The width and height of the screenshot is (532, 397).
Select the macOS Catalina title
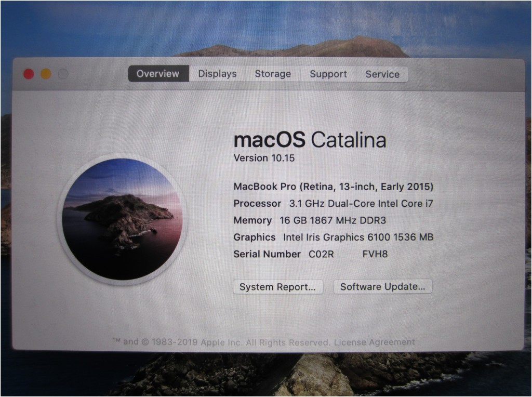pyautogui.click(x=310, y=139)
